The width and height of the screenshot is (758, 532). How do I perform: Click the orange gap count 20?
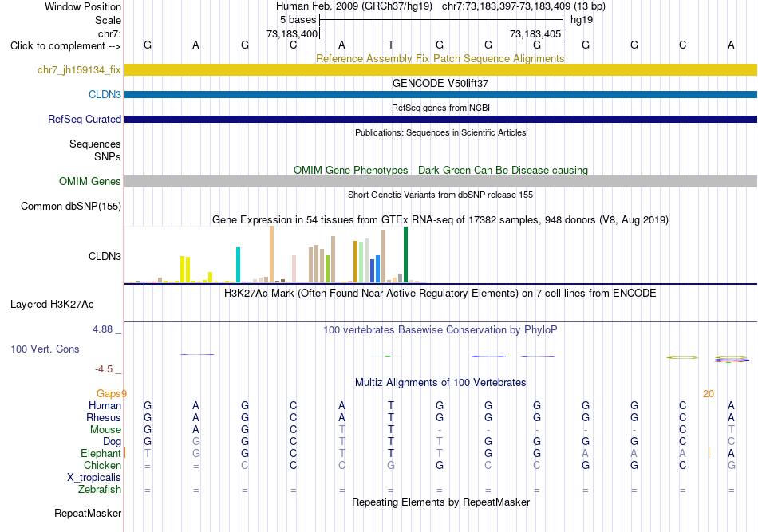709,394
